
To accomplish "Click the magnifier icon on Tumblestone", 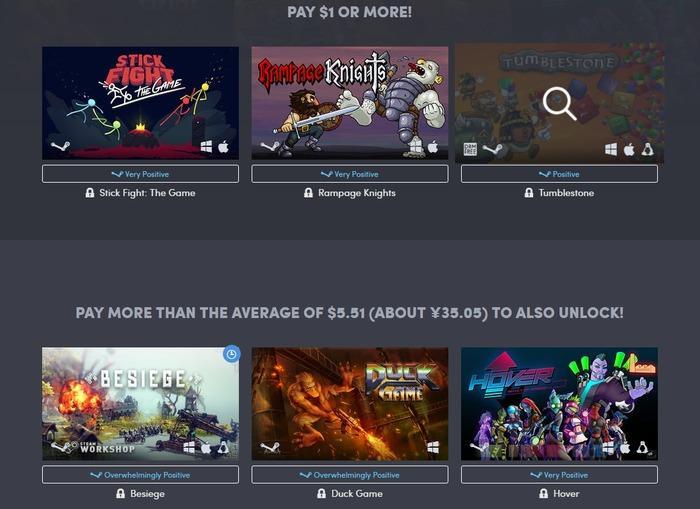I will coord(559,104).
